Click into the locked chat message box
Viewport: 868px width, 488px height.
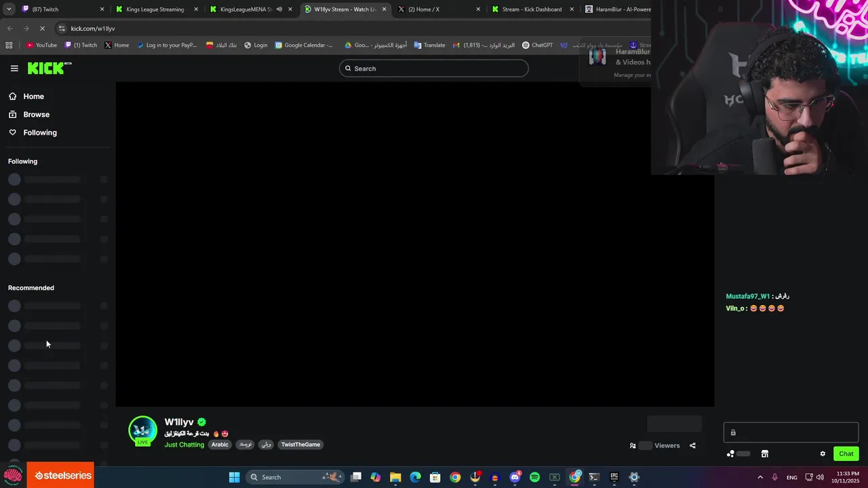tap(791, 432)
